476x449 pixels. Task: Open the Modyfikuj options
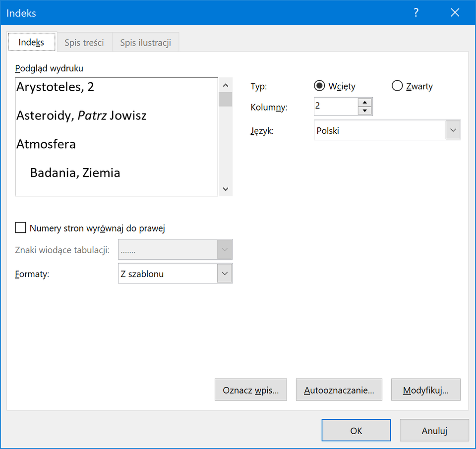[425, 390]
